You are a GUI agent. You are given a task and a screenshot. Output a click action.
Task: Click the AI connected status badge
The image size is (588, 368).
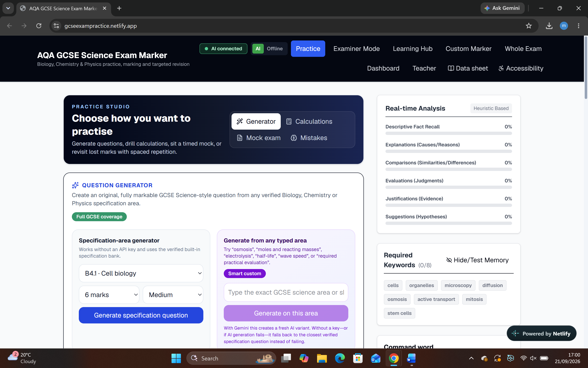[x=223, y=49]
